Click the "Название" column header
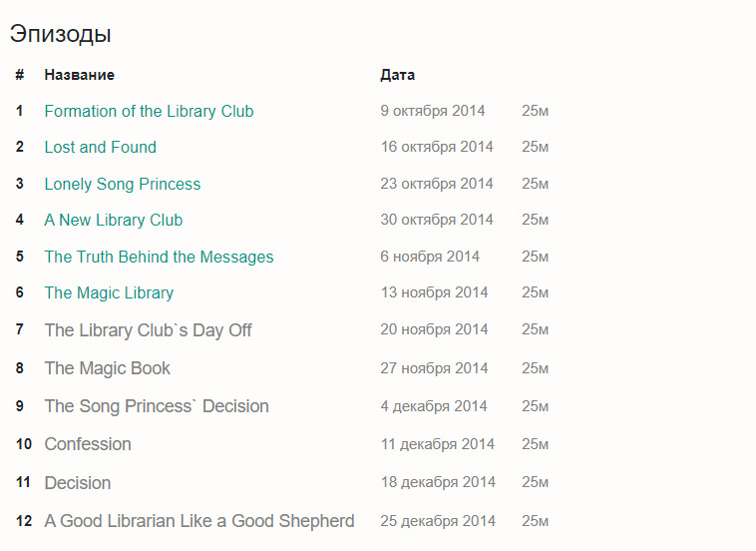This screenshot has width=756, height=551. [79, 75]
